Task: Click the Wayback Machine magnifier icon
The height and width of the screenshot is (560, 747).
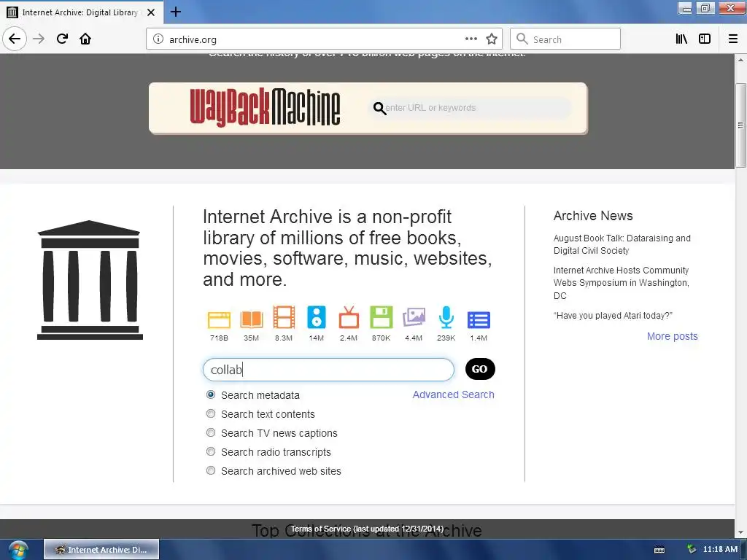Action: [379, 109]
